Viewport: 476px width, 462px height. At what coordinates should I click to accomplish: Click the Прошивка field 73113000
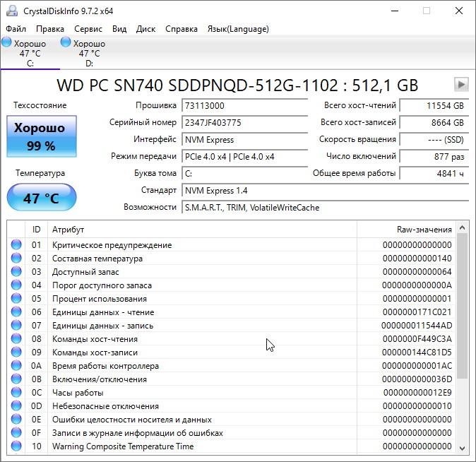[244, 106]
